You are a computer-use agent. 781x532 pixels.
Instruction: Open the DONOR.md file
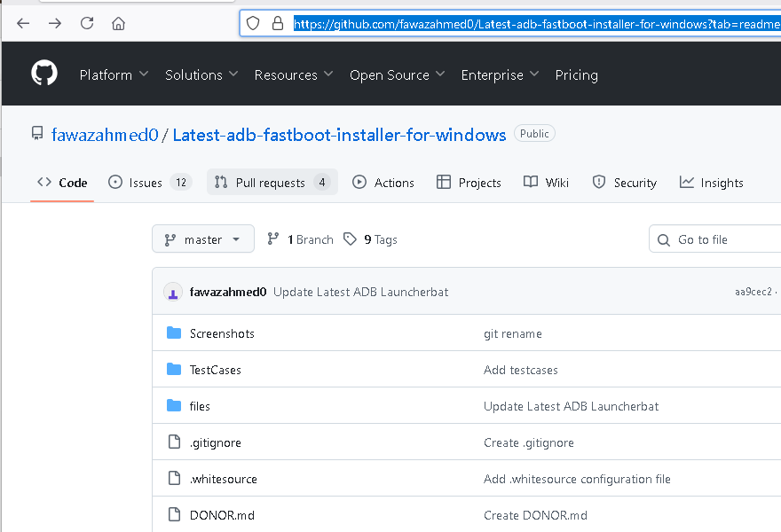click(x=222, y=515)
